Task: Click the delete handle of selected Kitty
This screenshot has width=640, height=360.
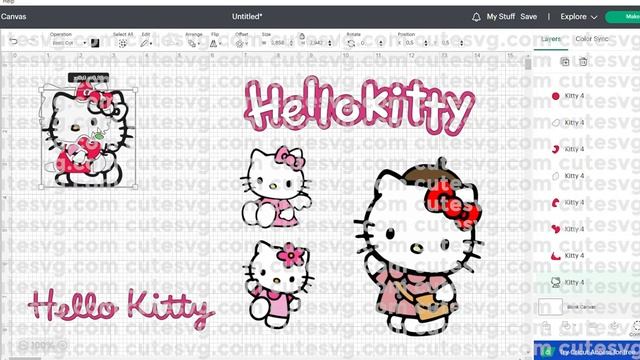Action: [x=41, y=90]
